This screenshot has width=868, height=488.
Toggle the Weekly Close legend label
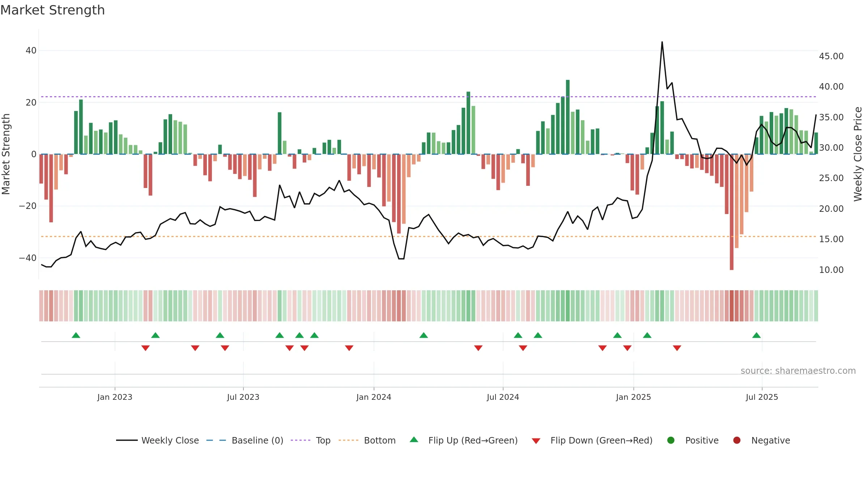click(170, 440)
